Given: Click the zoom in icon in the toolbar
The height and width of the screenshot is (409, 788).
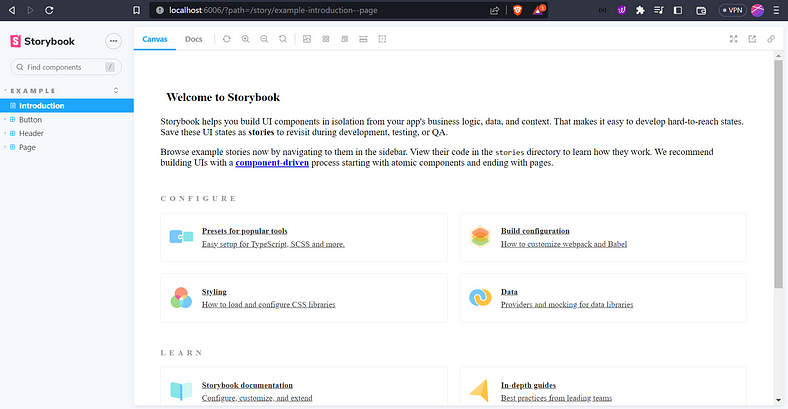Looking at the screenshot, I should (246, 39).
